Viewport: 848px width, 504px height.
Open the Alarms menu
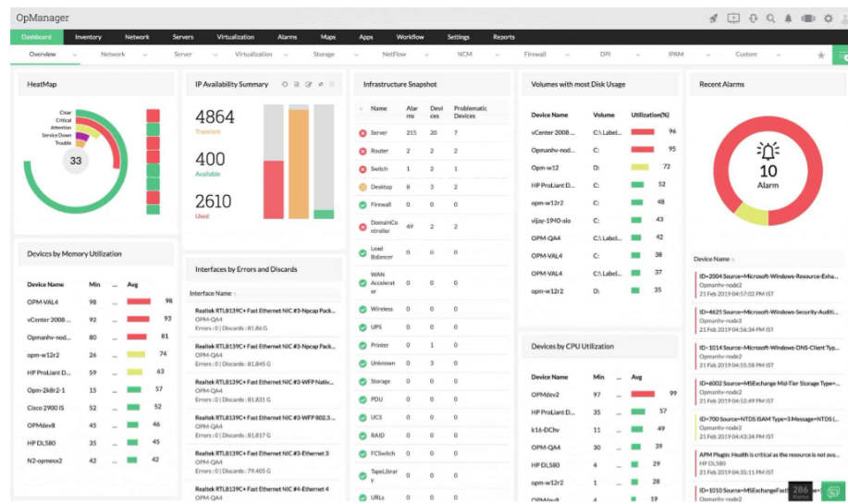point(288,37)
